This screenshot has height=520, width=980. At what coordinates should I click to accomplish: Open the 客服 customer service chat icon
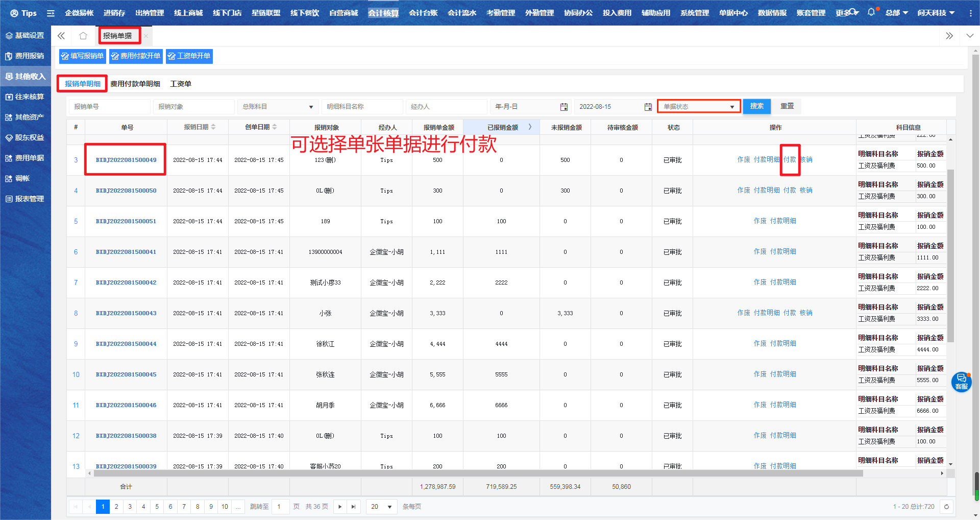point(961,382)
